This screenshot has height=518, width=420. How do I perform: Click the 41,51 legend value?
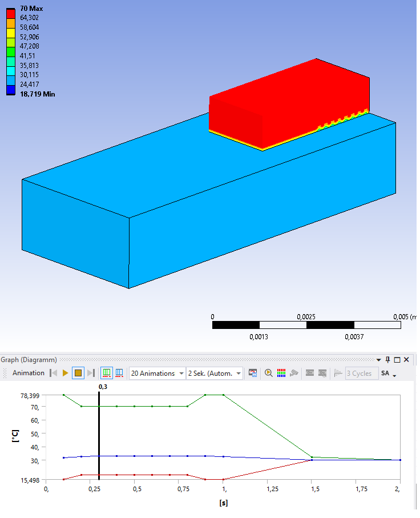pyautogui.click(x=27, y=56)
